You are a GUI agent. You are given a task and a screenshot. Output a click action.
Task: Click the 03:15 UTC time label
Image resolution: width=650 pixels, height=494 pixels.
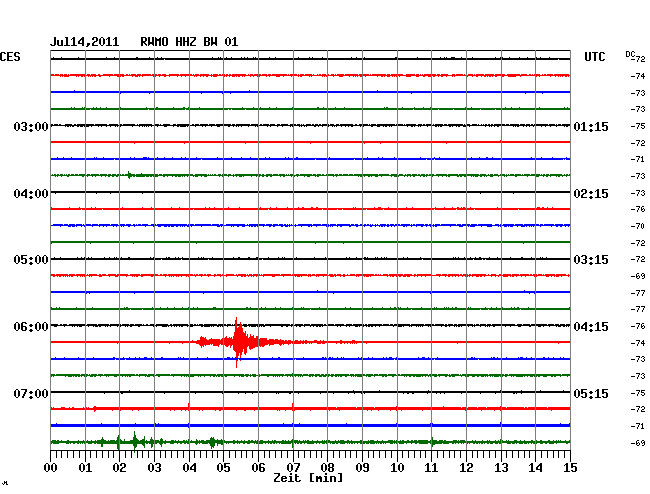click(591, 260)
